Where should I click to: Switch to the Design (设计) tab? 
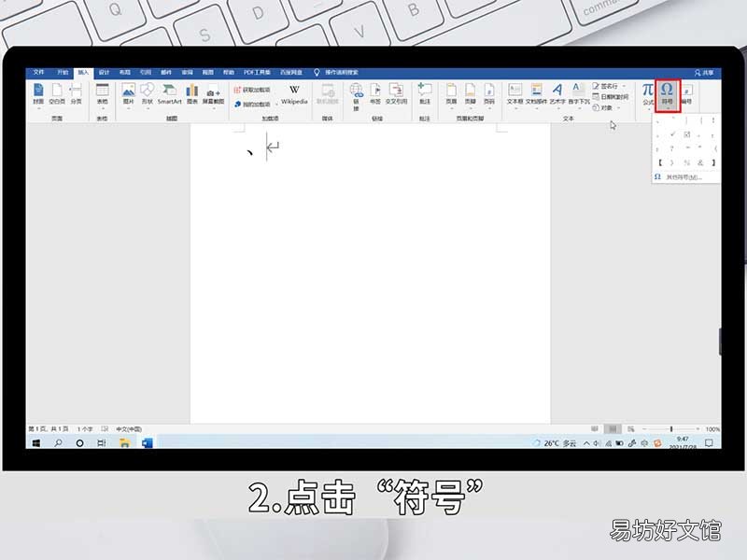(104, 73)
